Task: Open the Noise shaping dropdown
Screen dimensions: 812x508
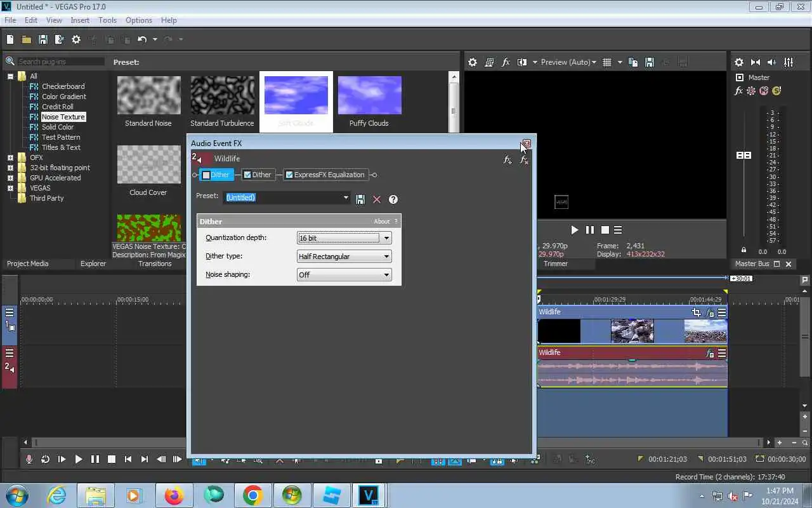Action: click(x=344, y=275)
